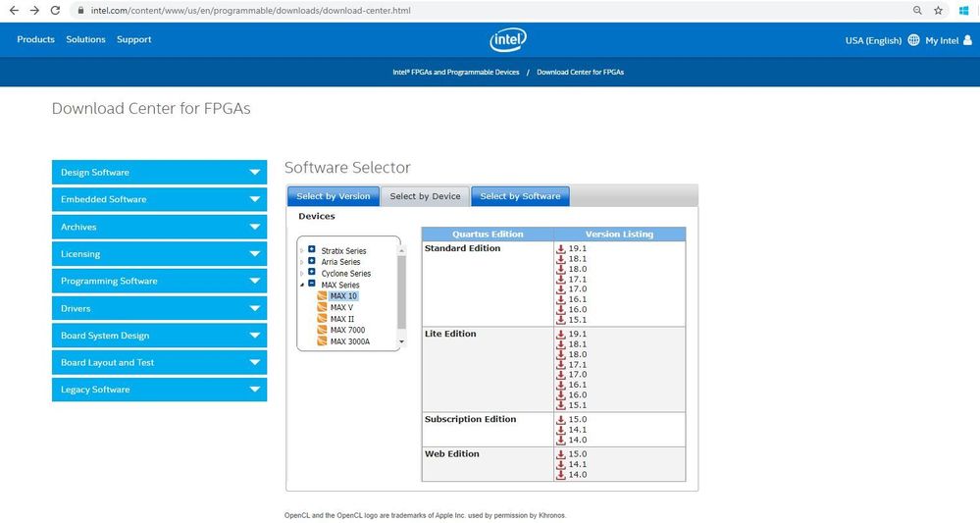Download Lite Edition version 19.1
980x523 pixels.
[x=571, y=335]
